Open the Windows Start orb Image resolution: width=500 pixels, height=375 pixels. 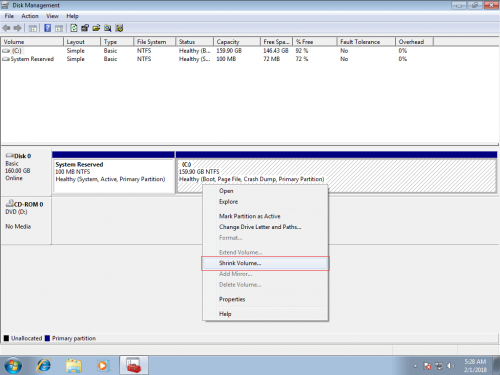point(13,366)
